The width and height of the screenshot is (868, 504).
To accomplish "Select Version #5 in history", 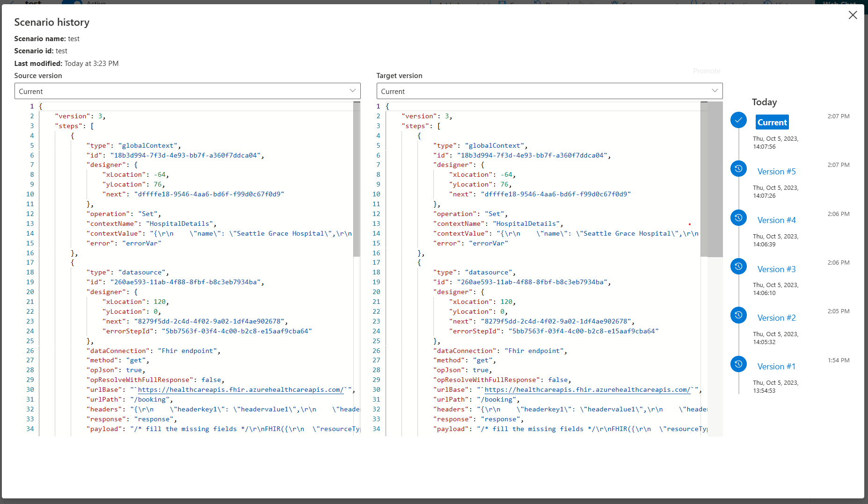I will [x=776, y=172].
